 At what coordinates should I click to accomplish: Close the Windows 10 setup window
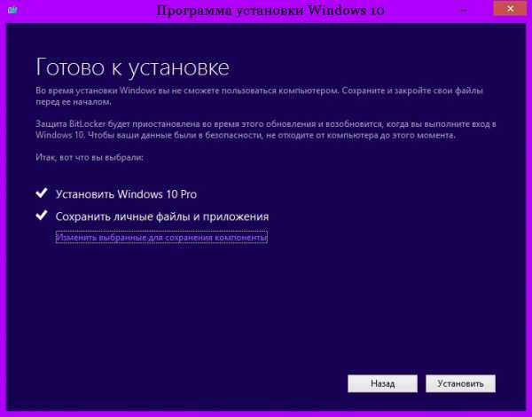point(510,9)
